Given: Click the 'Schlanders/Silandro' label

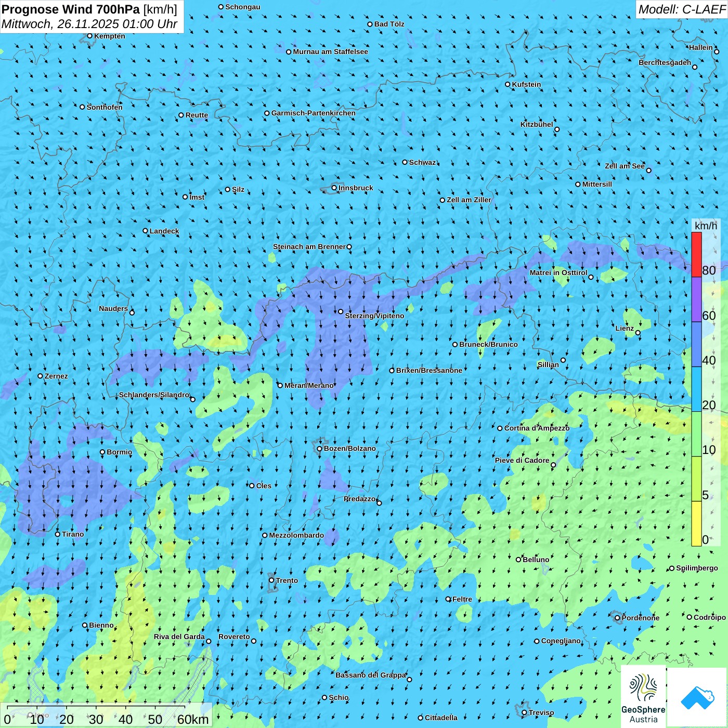Looking at the screenshot, I should click(x=154, y=395).
